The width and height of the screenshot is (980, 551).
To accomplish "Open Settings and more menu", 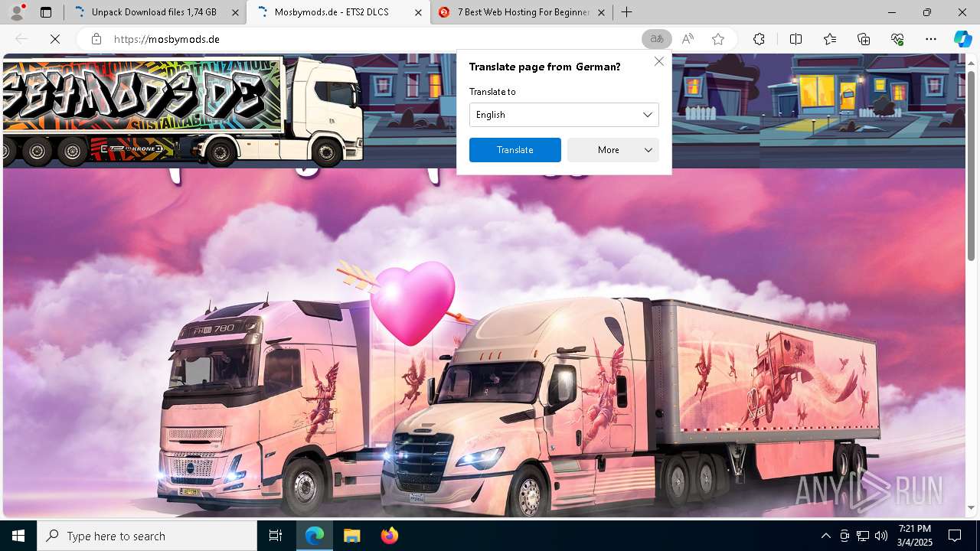I will click(931, 39).
